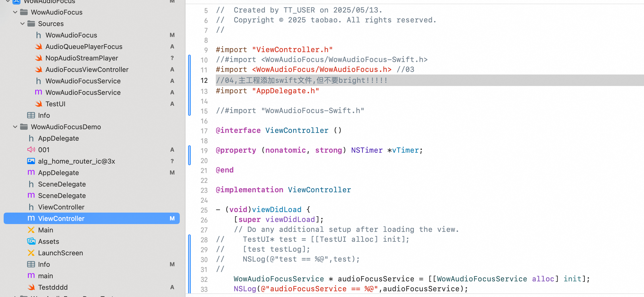Click the plist table icon beside WowAudioFocusDemo Info
The image size is (644, 297).
[31, 264]
